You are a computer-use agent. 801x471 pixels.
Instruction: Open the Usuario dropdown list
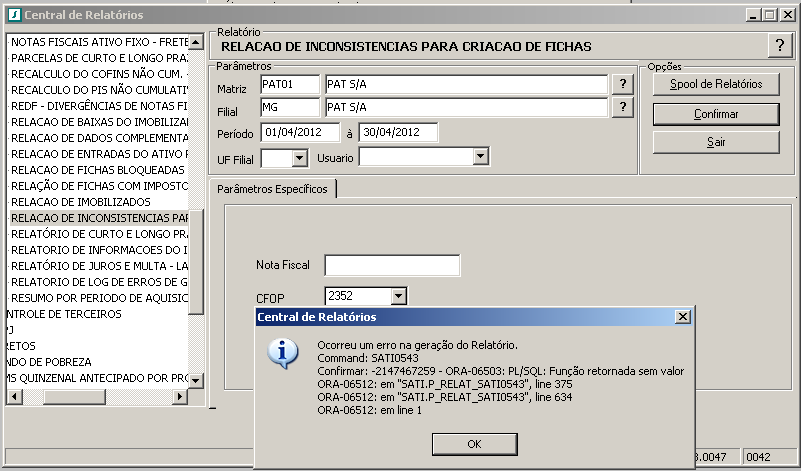click(480, 157)
